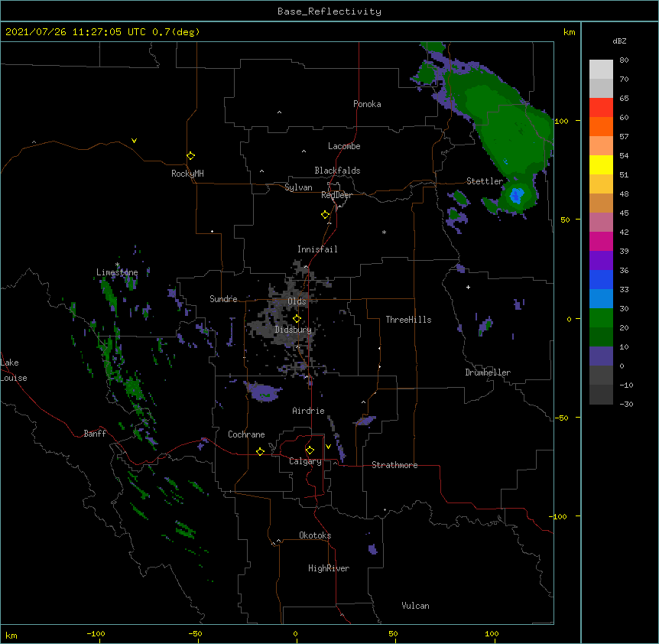Click the RedDeer label
Viewport: 659px width, 644px height.
point(336,195)
